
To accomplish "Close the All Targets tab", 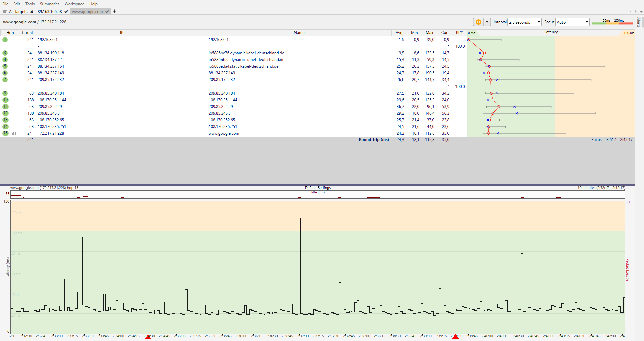I will (32, 12).
